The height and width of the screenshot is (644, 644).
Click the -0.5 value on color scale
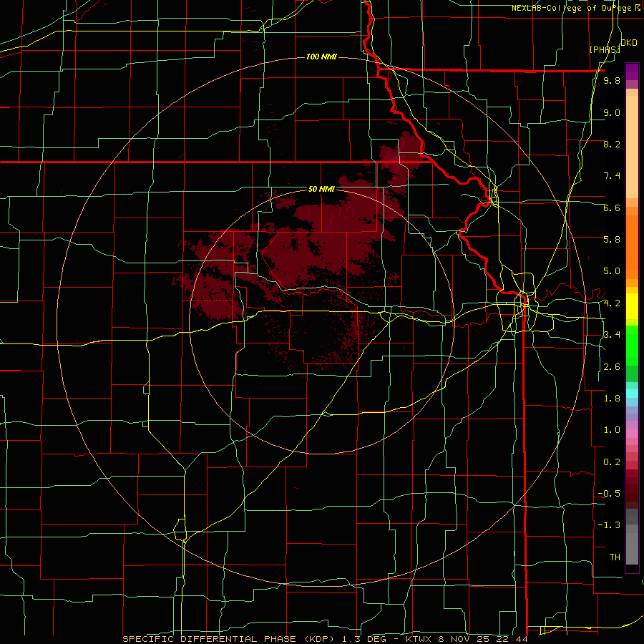(609, 494)
